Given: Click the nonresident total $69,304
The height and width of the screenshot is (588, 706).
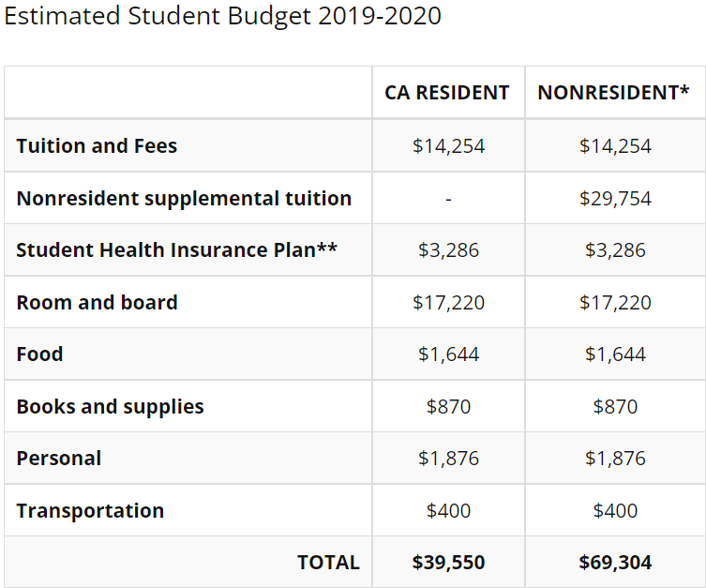Looking at the screenshot, I should point(615,563).
